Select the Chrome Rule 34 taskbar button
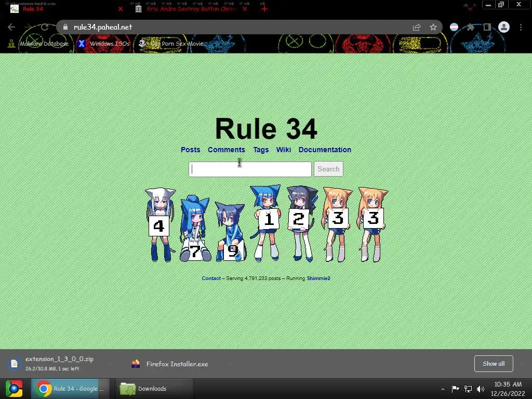Viewport: 532px width, 399px height. [70, 389]
